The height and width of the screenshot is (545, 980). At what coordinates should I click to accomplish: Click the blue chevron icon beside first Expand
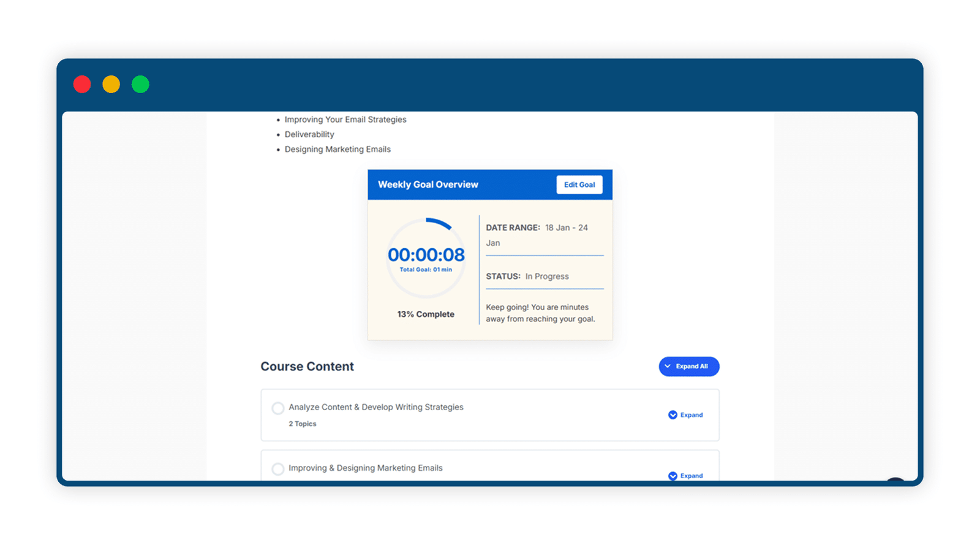[673, 415]
